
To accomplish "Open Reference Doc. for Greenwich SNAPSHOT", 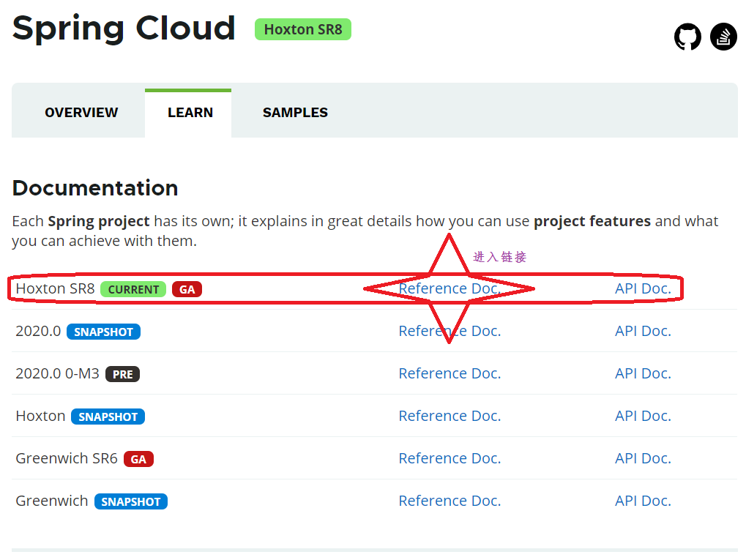I will [450, 501].
